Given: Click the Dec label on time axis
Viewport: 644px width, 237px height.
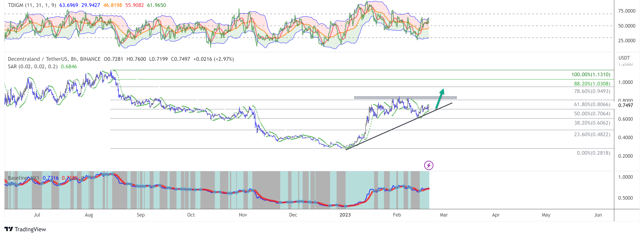Looking at the screenshot, I should pyautogui.click(x=293, y=215).
